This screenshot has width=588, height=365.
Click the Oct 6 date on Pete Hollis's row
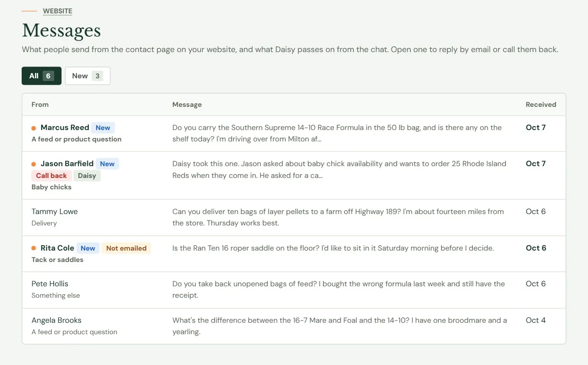(536, 284)
